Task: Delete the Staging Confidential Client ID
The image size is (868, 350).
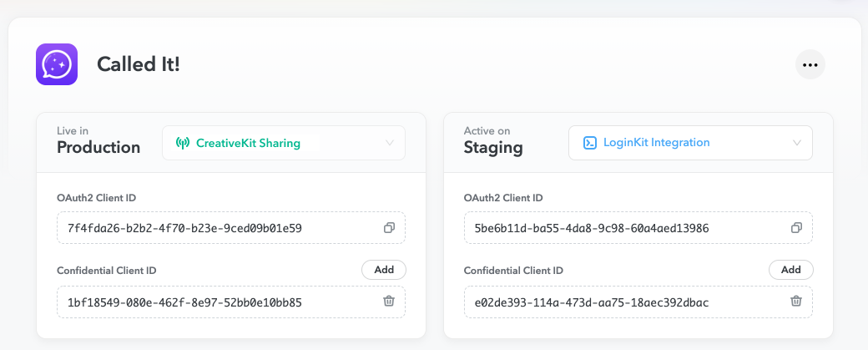Action: pos(796,301)
